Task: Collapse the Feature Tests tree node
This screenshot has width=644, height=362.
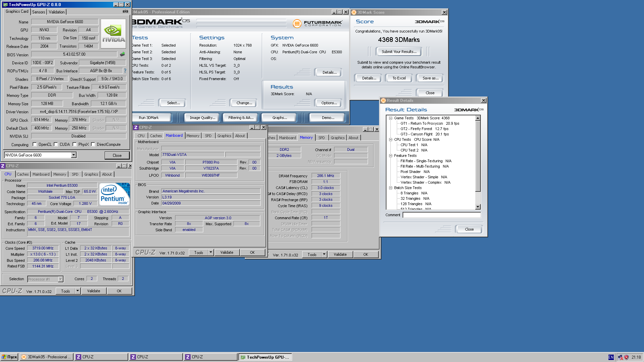Action: tap(390, 156)
